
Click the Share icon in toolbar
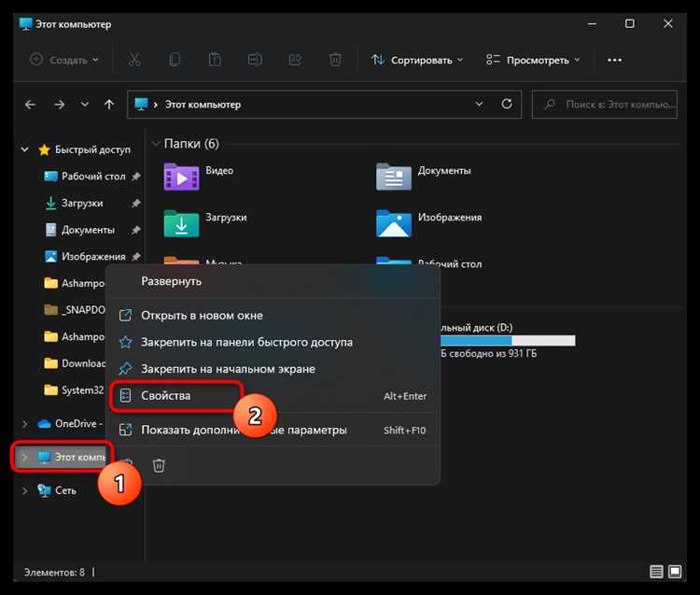[295, 60]
